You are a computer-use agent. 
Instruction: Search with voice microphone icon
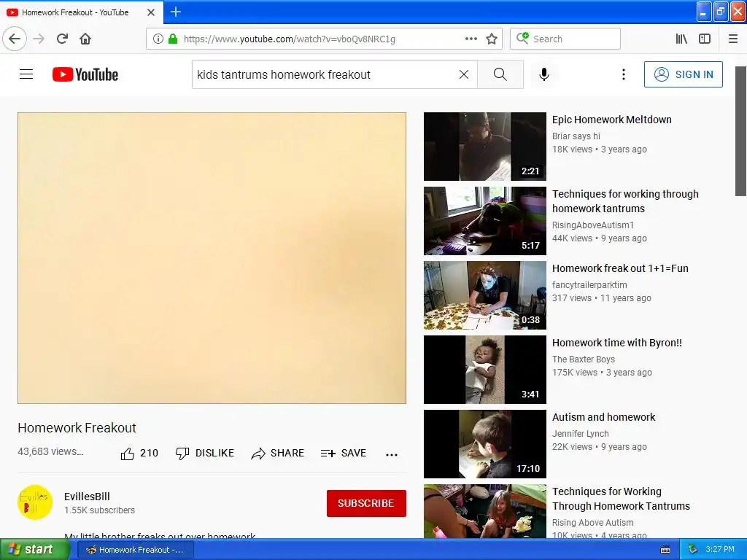pos(544,74)
